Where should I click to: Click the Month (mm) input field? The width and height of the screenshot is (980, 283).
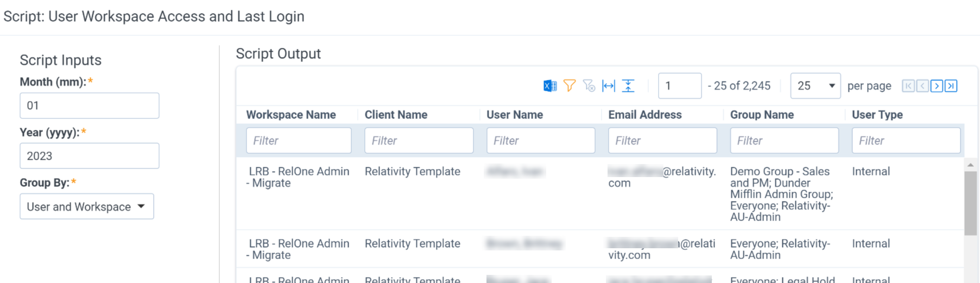point(90,105)
